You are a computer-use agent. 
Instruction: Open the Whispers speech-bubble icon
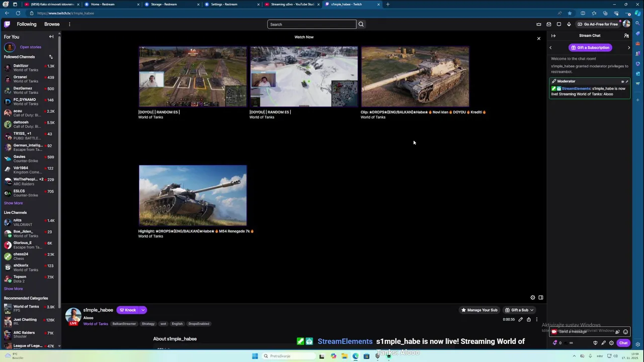(559, 24)
